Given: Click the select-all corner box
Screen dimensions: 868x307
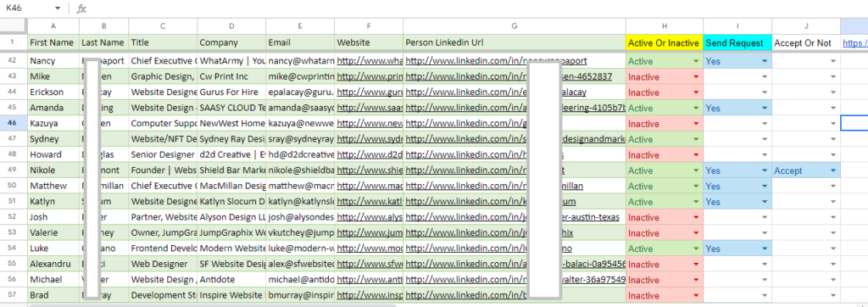Looking at the screenshot, I should coord(14,26).
